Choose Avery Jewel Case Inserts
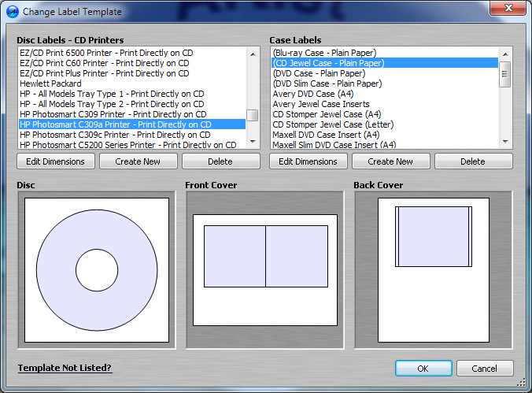The image size is (532, 393). 320,104
